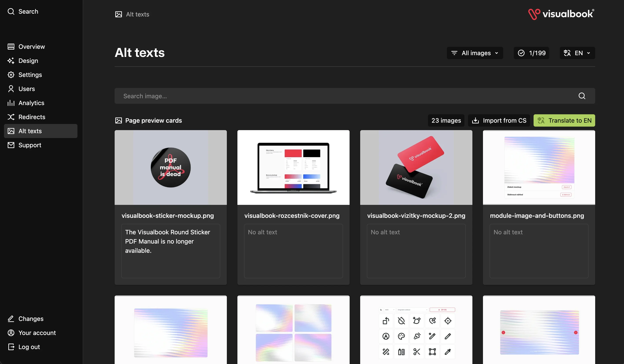Viewport: 624px width, 364px height.
Task: Open the laptop rozcestnik cover thumbnail
Action: pyautogui.click(x=293, y=167)
